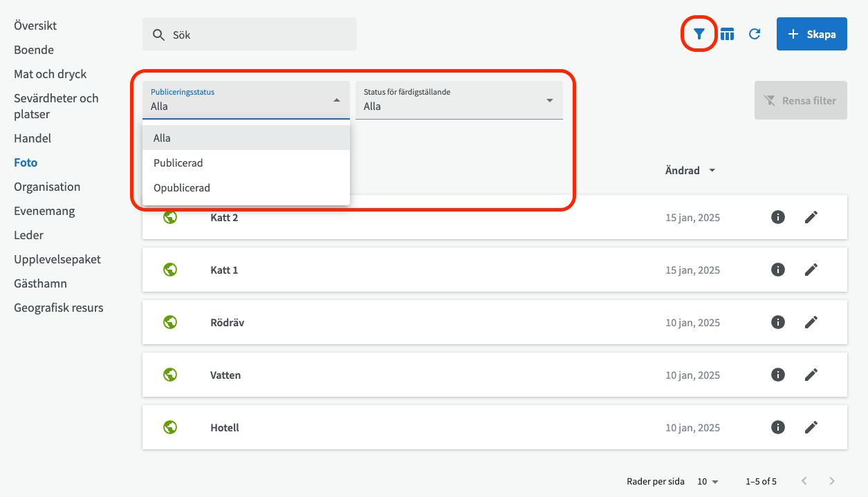Image resolution: width=868 pixels, height=497 pixels.
Task: Click the Skapa button
Action: (x=811, y=34)
